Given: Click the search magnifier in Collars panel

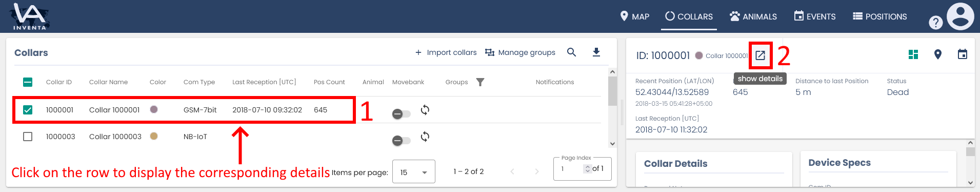Looking at the screenshot, I should (572, 52).
